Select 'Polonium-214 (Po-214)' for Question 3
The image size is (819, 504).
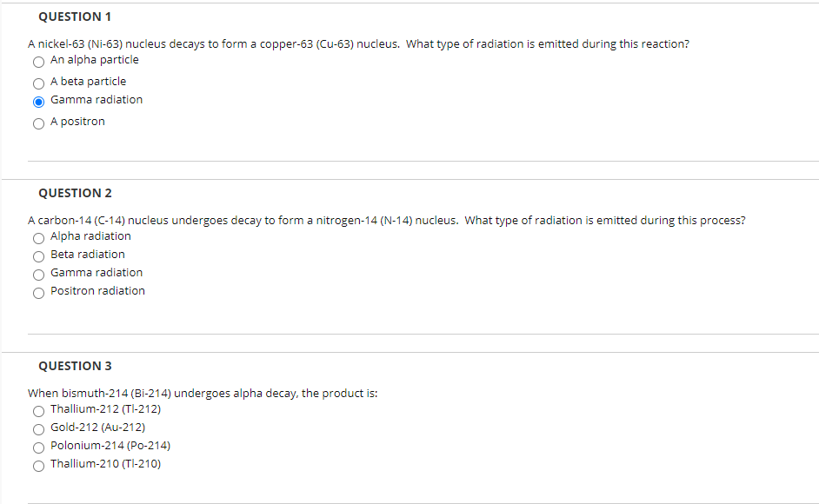[38, 448]
